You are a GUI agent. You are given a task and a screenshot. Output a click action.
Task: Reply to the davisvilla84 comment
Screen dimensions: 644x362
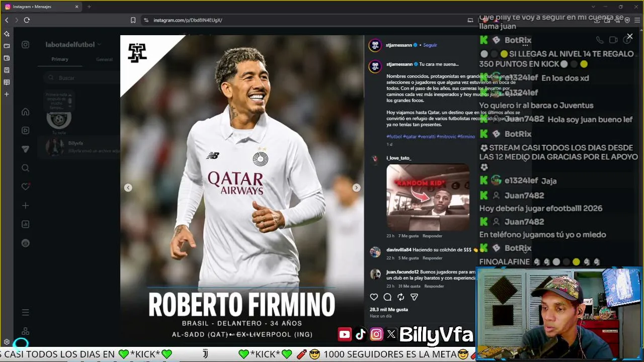click(x=432, y=258)
